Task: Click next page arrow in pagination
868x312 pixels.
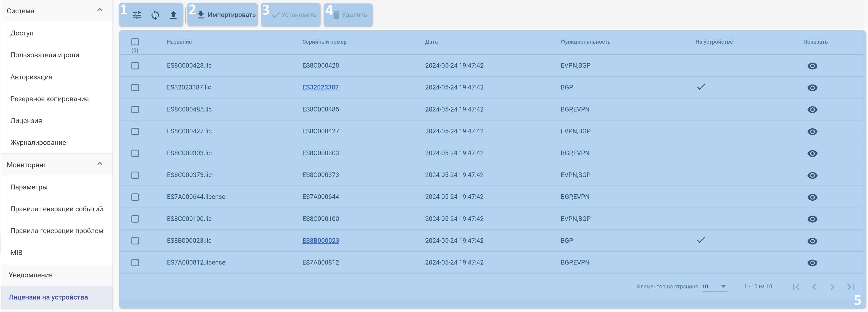Action: point(832,287)
